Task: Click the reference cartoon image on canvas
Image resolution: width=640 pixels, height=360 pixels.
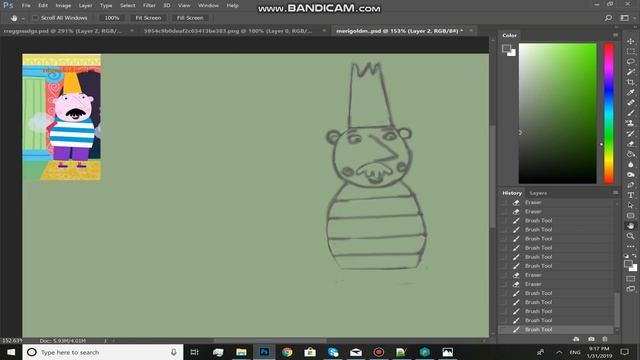Action: pyautogui.click(x=62, y=117)
